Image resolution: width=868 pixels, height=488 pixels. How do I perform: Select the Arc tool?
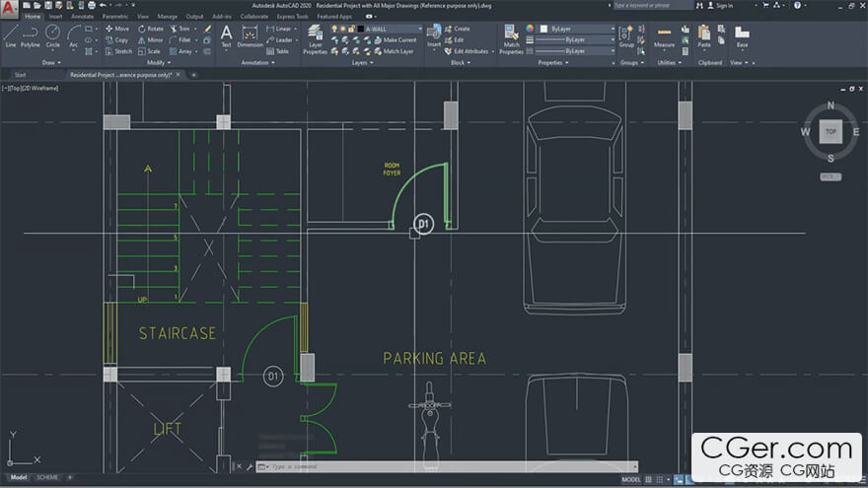click(x=74, y=35)
